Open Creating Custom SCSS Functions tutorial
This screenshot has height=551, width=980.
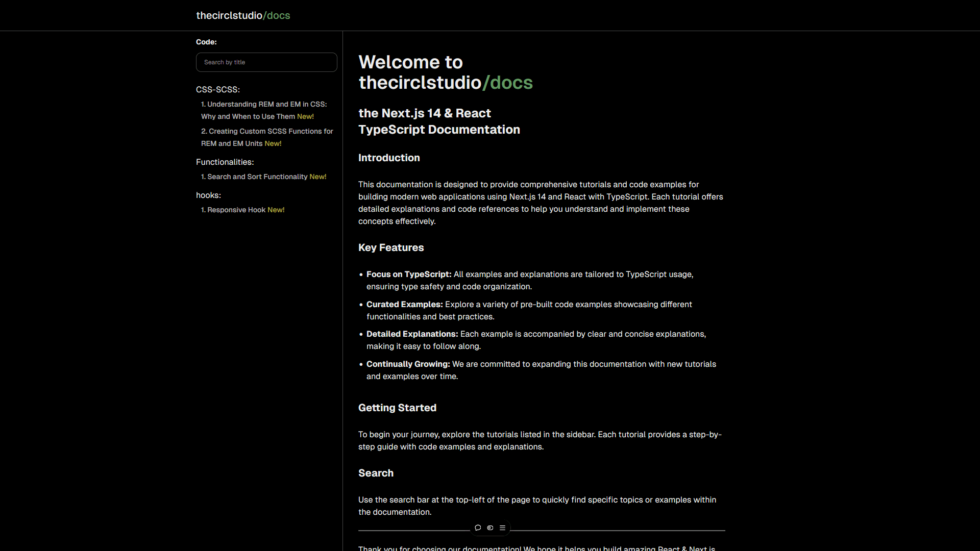tap(267, 137)
